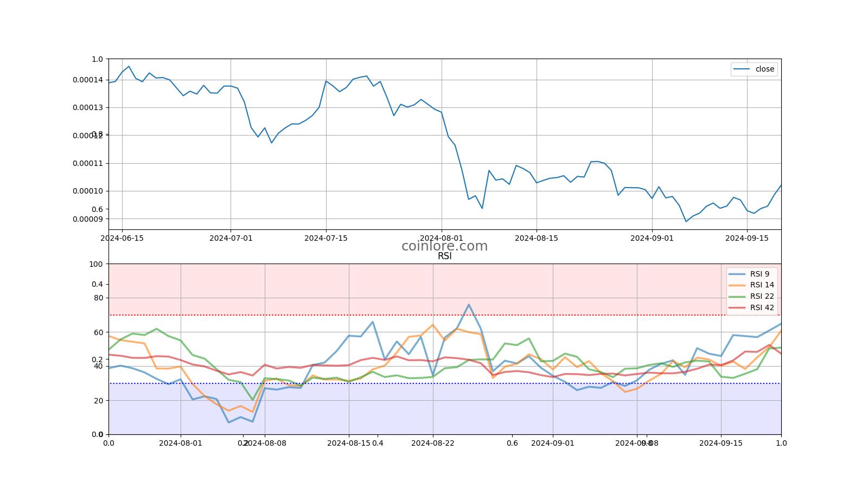This screenshot has width=868, height=488.
Task: Click the 2024-09-01 price axis date
Action: coord(652,237)
